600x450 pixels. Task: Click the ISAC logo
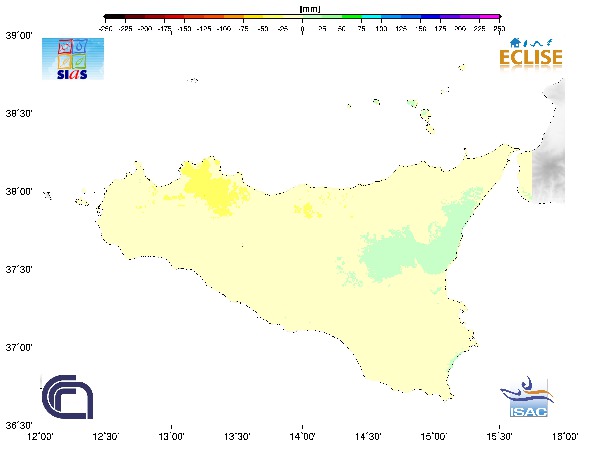527,397
